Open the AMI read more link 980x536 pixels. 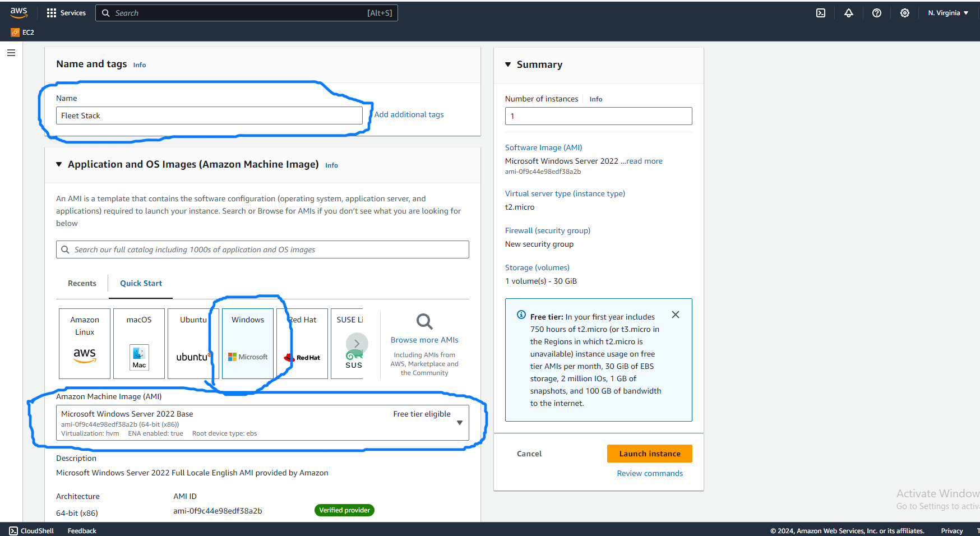[x=644, y=161]
